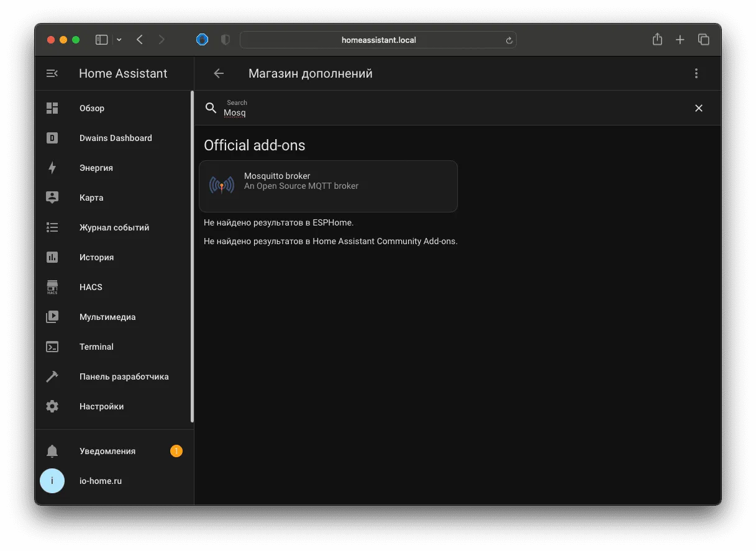This screenshot has height=551, width=756.
Task: Select Обзор in the sidebar
Action: click(x=113, y=108)
